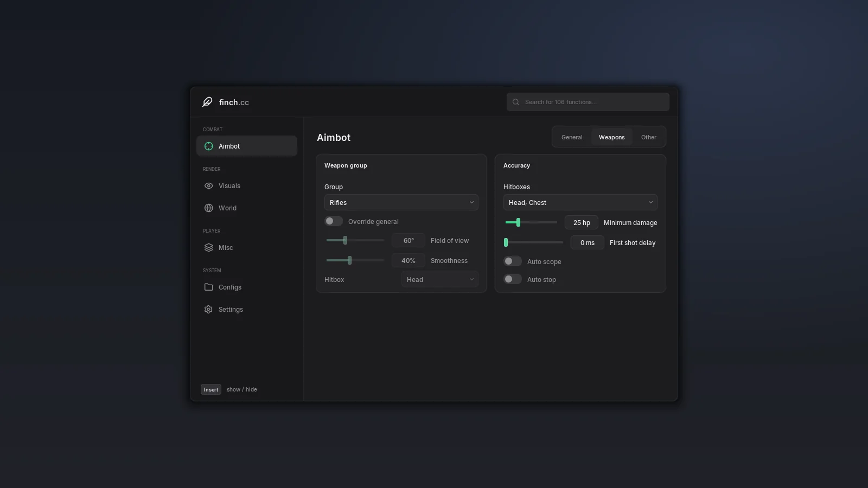868x488 pixels.
Task: Open the Group dropdown showing Rifles
Action: point(401,202)
